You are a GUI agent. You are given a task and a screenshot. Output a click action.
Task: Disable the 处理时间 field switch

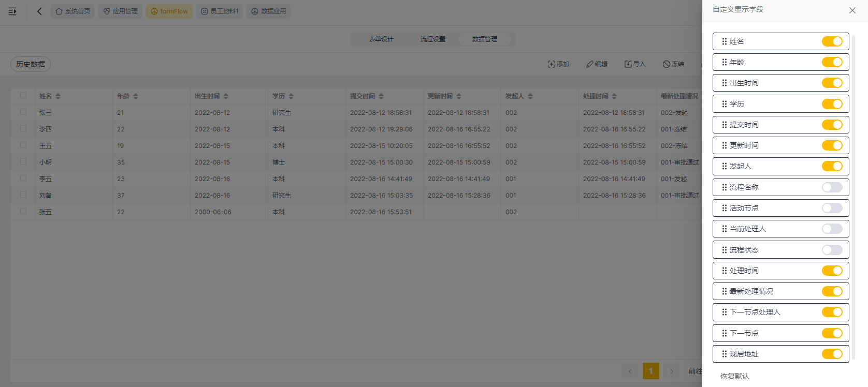832,271
